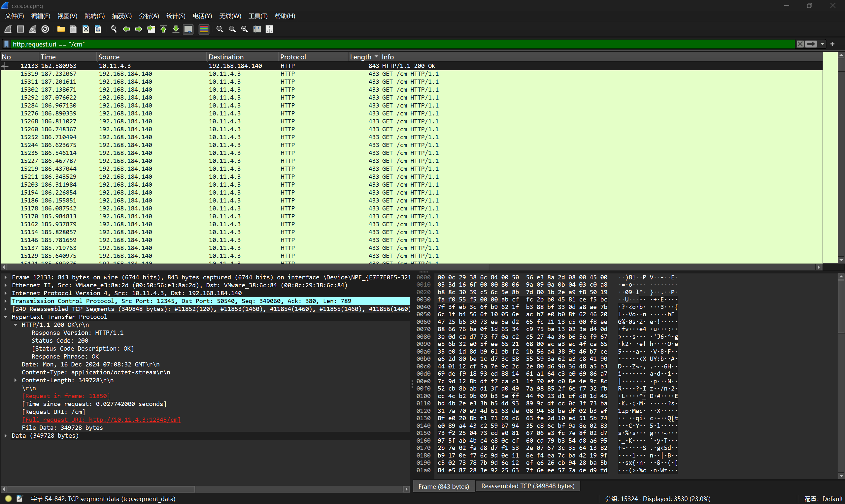Click the display filter bookmark icon
The height and width of the screenshot is (504, 845).
pyautogui.click(x=6, y=44)
